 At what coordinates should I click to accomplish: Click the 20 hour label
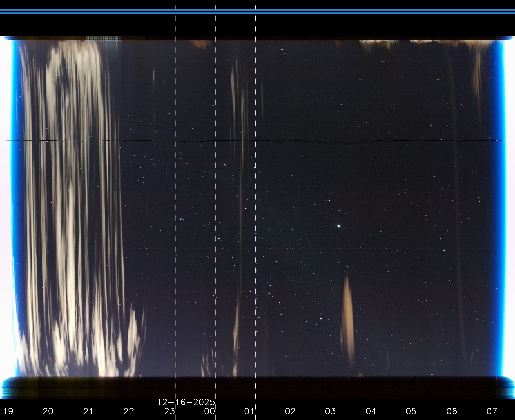pos(48,411)
